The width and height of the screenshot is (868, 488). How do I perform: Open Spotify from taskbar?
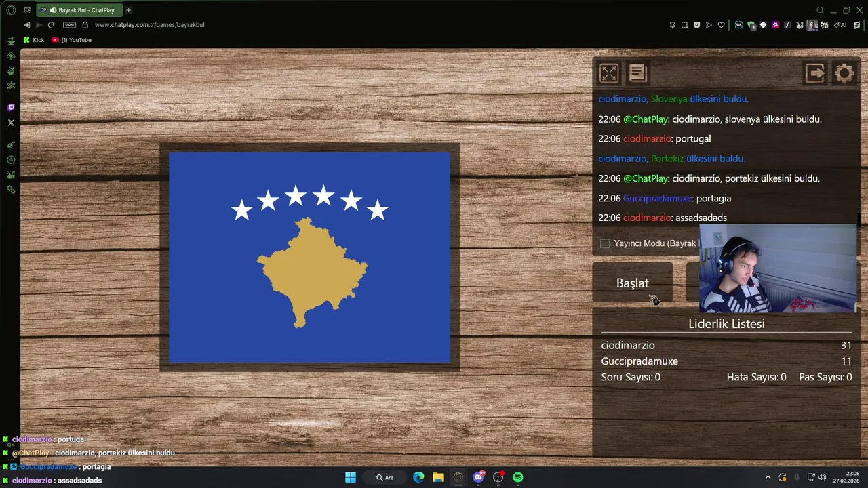(518, 477)
